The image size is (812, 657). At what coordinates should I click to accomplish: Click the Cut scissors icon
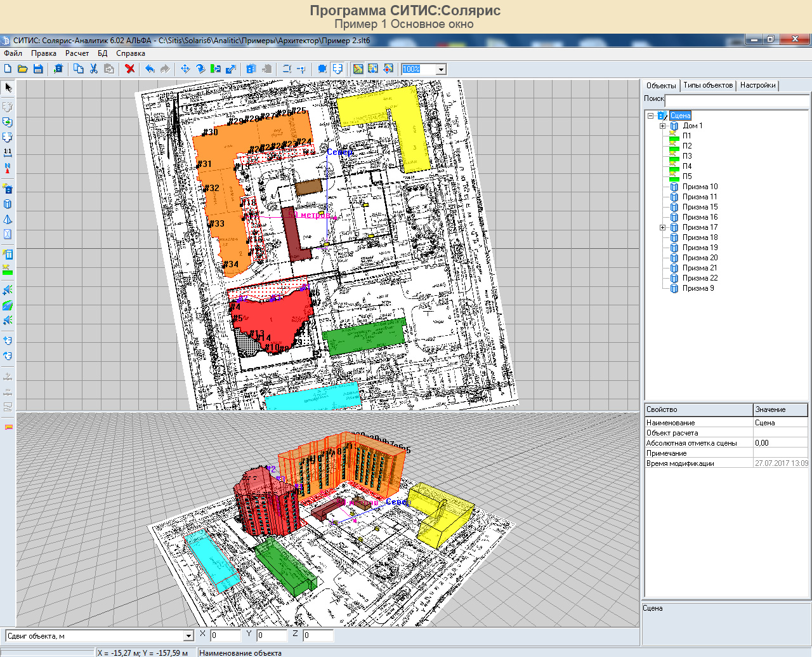tap(94, 69)
